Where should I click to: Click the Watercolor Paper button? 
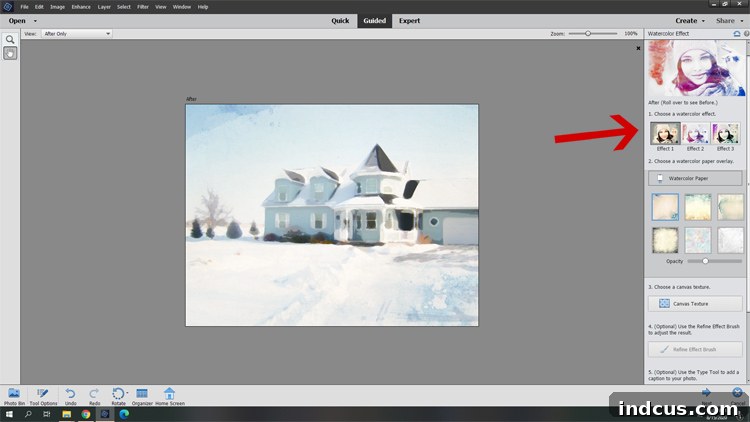coord(695,178)
